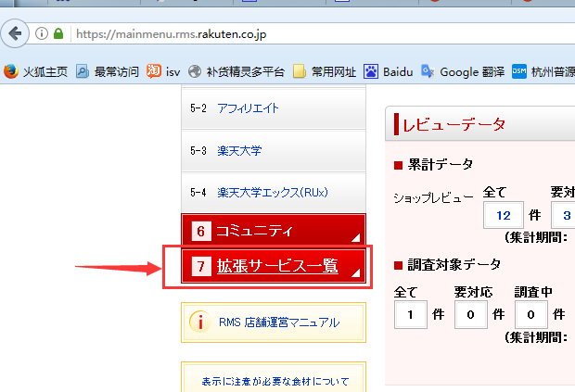Click the 調査対象データ heading
This screenshot has width=575, height=392.
[454, 264]
